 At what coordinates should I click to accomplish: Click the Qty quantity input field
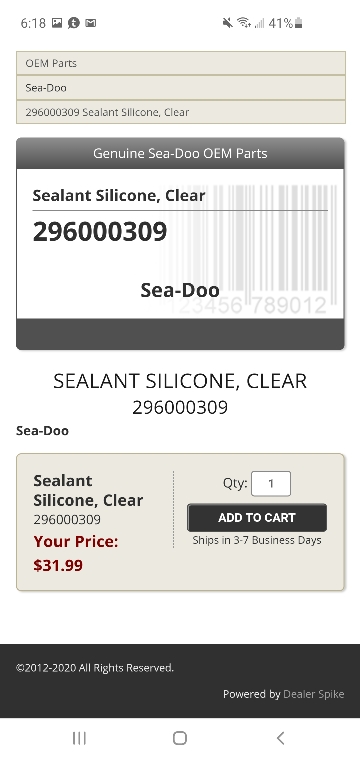pyautogui.click(x=271, y=483)
